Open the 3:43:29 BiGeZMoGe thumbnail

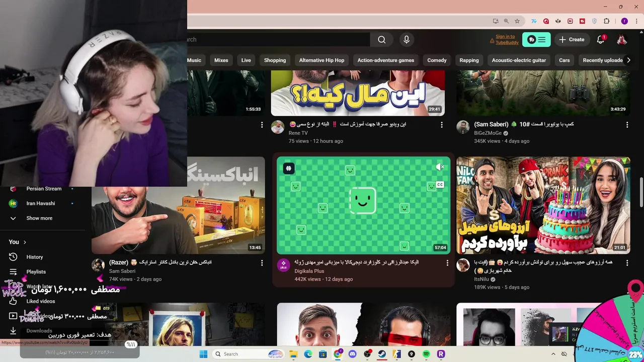pyautogui.click(x=543, y=94)
